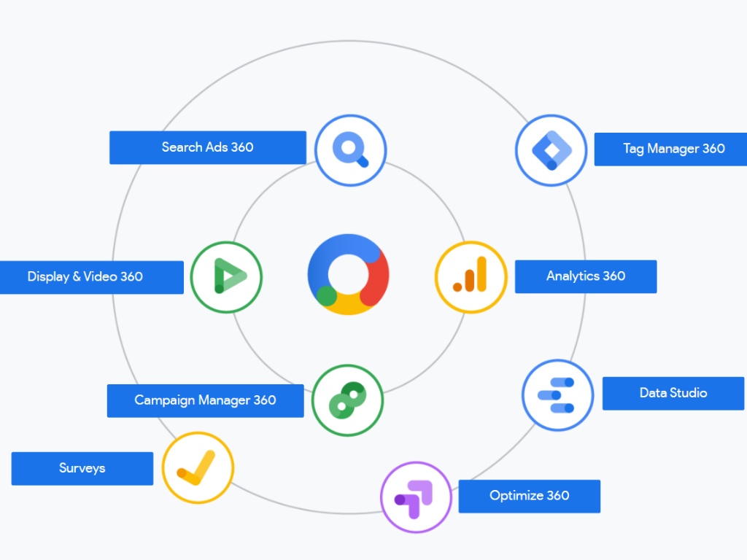Screen dimensions: 747x560
Task: Select the Search Ads 360 magnifier icon
Action: [x=351, y=149]
